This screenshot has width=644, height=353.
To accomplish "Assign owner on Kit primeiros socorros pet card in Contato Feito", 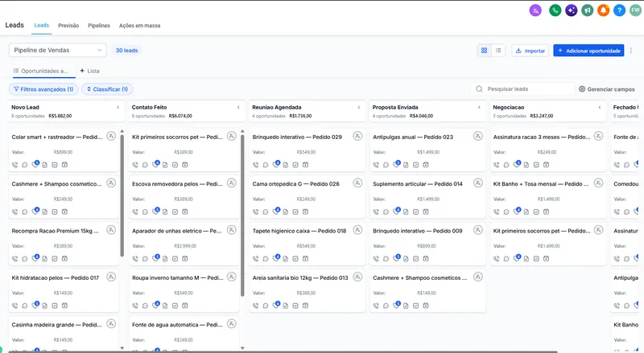I will (x=232, y=136).
